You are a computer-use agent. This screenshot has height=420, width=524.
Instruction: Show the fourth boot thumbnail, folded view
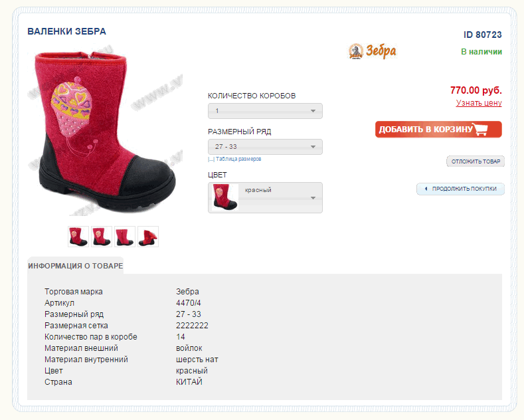click(x=148, y=237)
